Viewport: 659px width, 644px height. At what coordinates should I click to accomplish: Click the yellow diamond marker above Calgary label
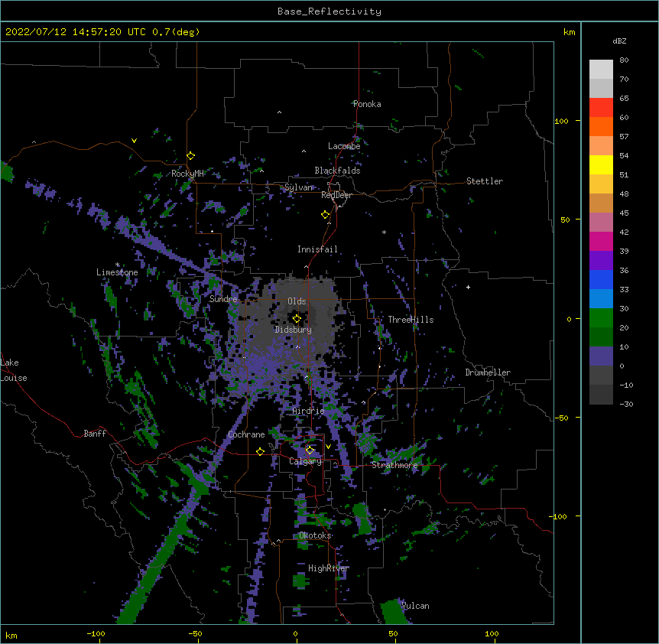pyautogui.click(x=310, y=450)
